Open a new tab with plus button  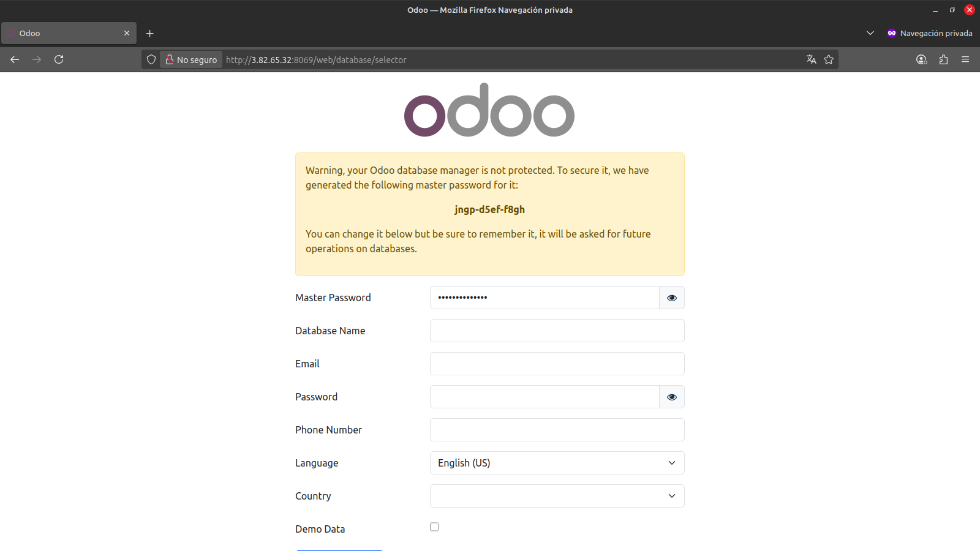pos(150,33)
